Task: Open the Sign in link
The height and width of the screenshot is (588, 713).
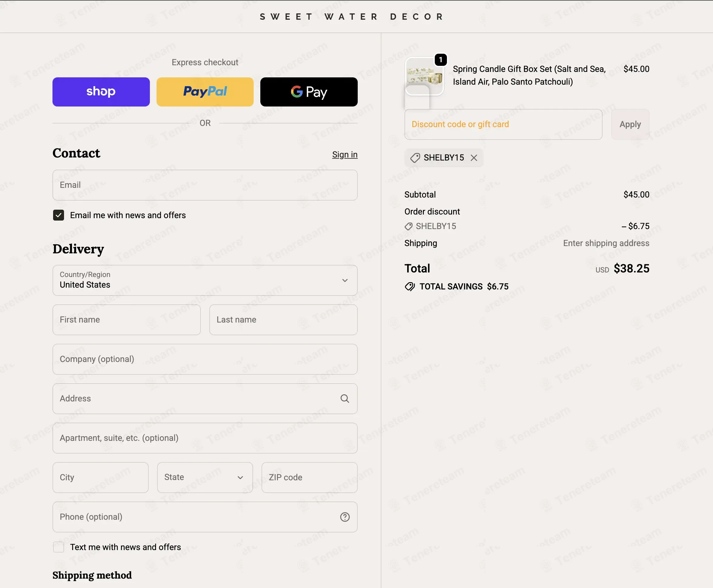Action: click(344, 155)
